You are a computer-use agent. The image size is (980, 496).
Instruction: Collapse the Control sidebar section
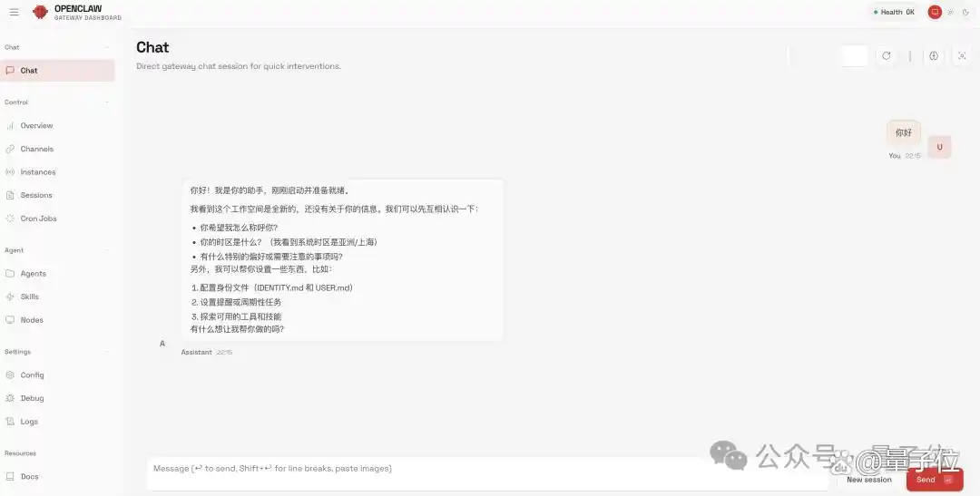(x=107, y=102)
